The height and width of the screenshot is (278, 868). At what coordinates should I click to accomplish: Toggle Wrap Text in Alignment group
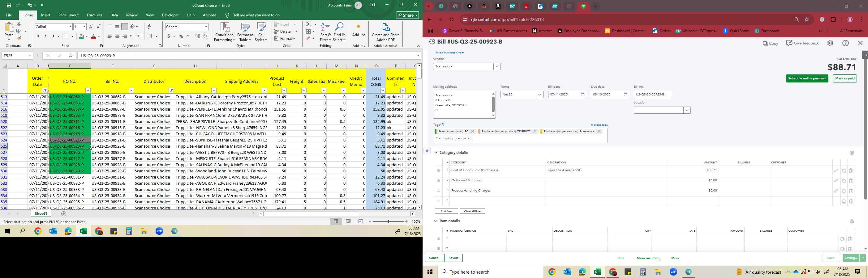[x=149, y=27]
